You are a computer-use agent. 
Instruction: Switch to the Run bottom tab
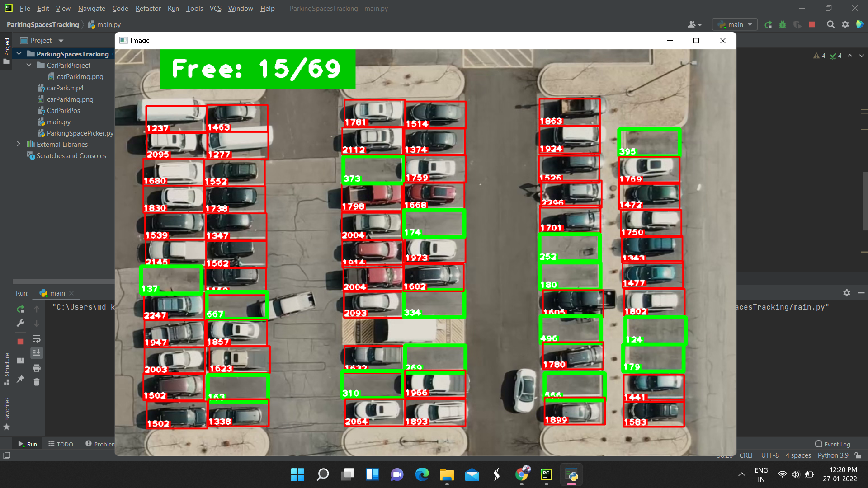point(28,444)
